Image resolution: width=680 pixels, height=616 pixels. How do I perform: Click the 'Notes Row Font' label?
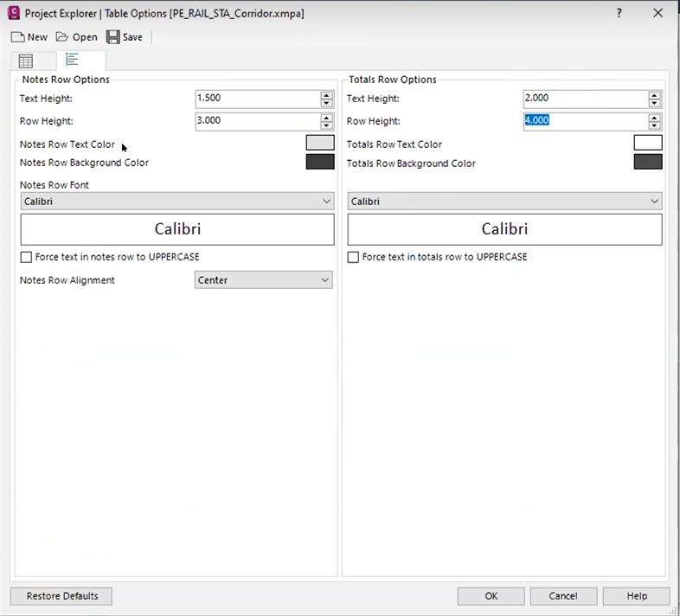pyautogui.click(x=55, y=185)
